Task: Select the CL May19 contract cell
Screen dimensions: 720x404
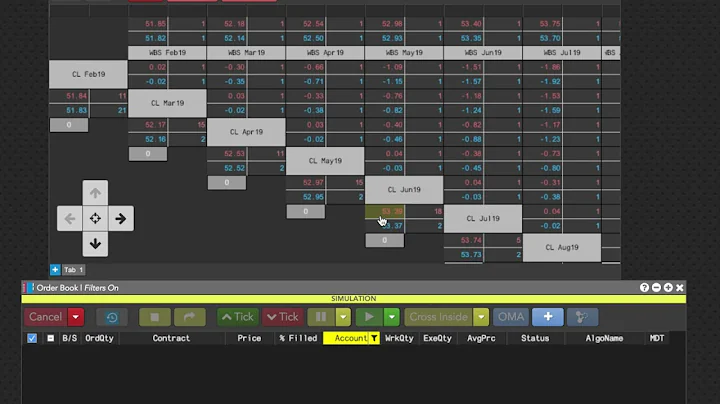Action: [x=325, y=161]
